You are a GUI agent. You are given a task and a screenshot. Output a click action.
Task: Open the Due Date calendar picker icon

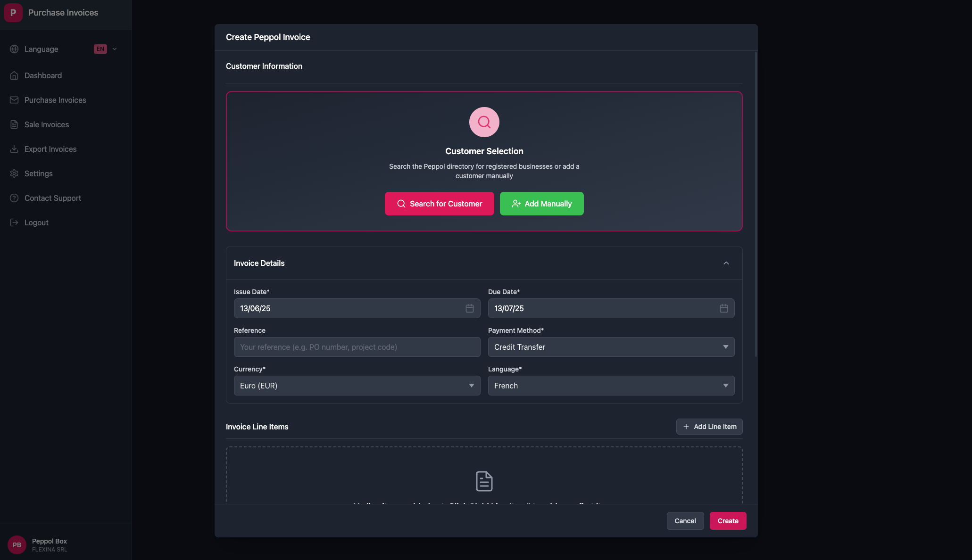[724, 308]
